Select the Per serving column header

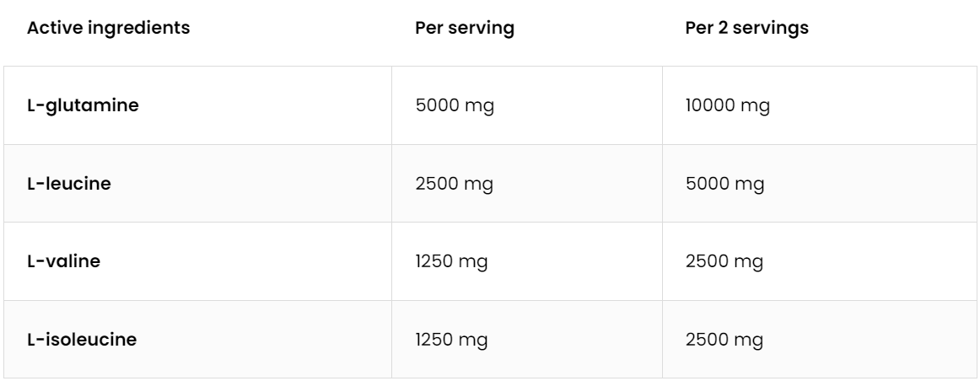tap(465, 28)
